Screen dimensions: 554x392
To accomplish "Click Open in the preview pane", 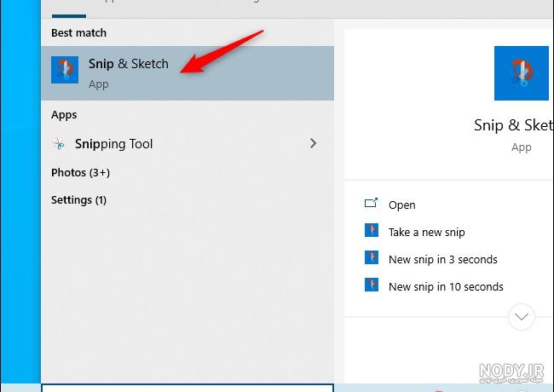I will coord(401,205).
